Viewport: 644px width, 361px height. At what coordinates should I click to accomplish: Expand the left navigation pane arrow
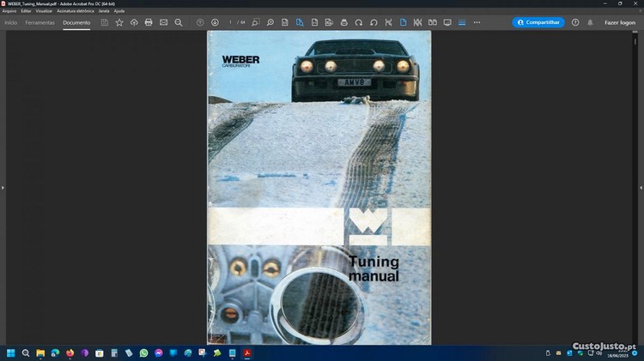coord(3,187)
